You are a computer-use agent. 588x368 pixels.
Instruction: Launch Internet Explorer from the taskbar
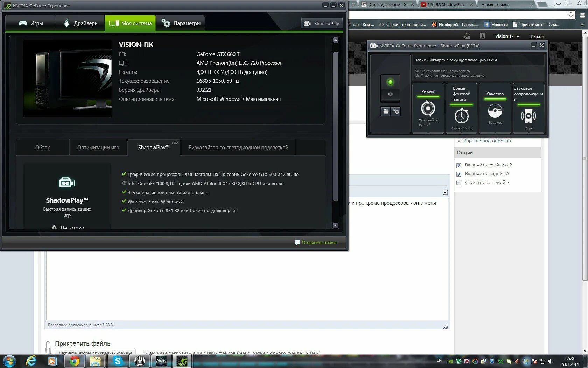pos(31,361)
